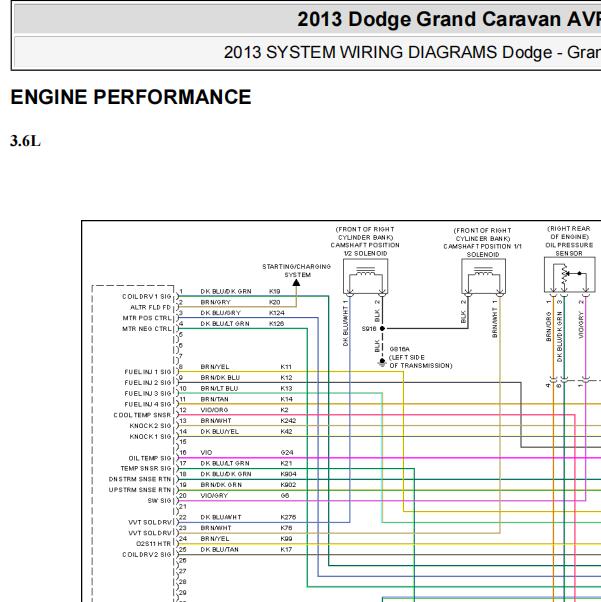Click the COIL DRV 1 SIG pin label

(147, 296)
